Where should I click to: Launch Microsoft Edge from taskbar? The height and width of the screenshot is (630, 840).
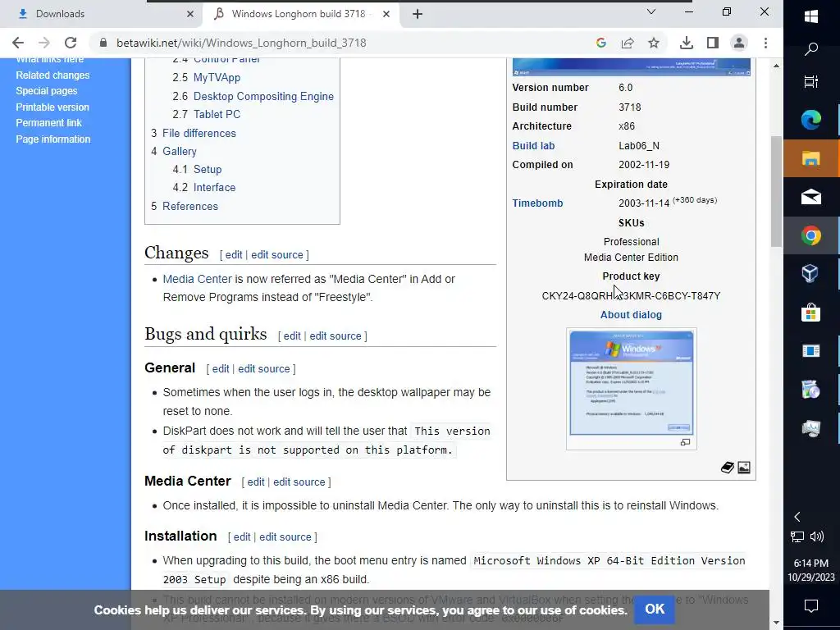pos(811,120)
